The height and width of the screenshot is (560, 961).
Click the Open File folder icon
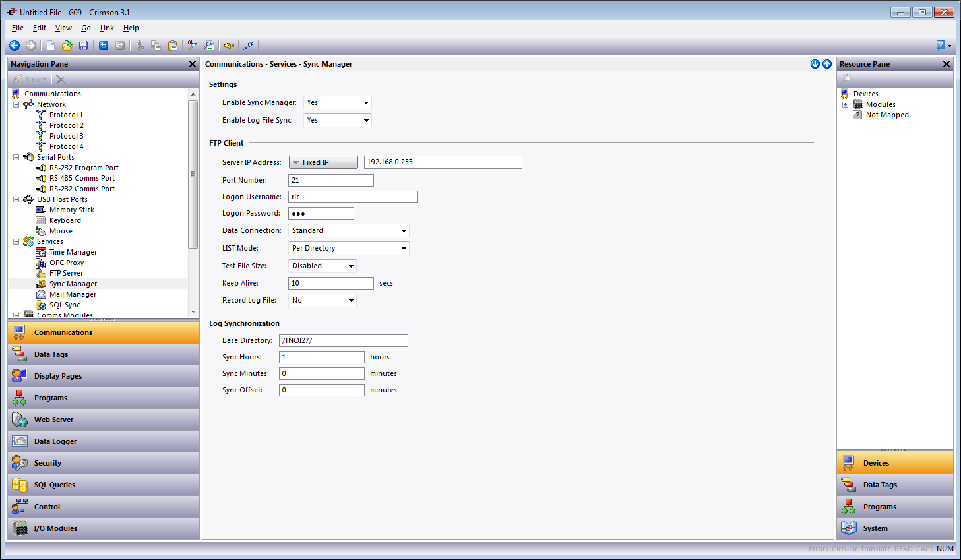click(67, 46)
